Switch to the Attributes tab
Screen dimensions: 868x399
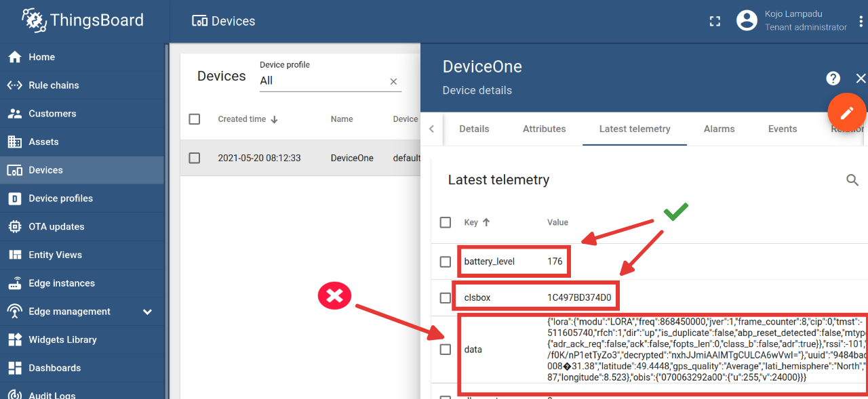click(x=544, y=129)
